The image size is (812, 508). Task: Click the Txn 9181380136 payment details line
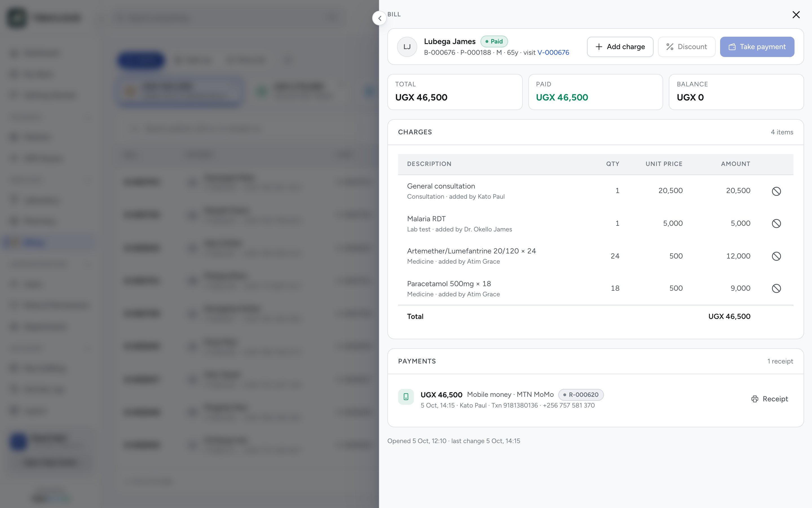tap(507, 405)
